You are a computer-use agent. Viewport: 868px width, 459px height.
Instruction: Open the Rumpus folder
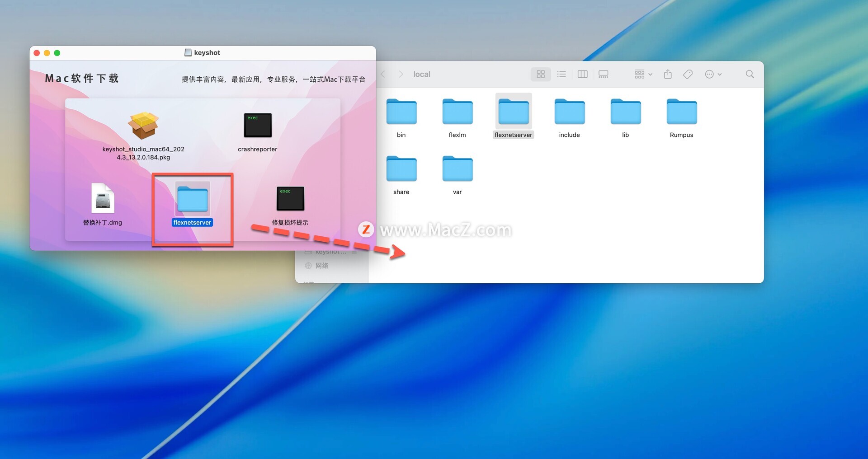click(682, 112)
